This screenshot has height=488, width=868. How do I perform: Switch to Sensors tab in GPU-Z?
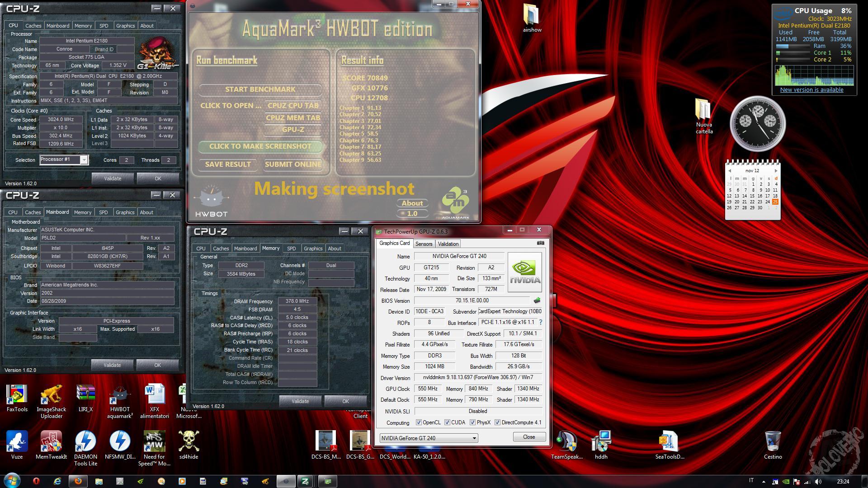[424, 244]
